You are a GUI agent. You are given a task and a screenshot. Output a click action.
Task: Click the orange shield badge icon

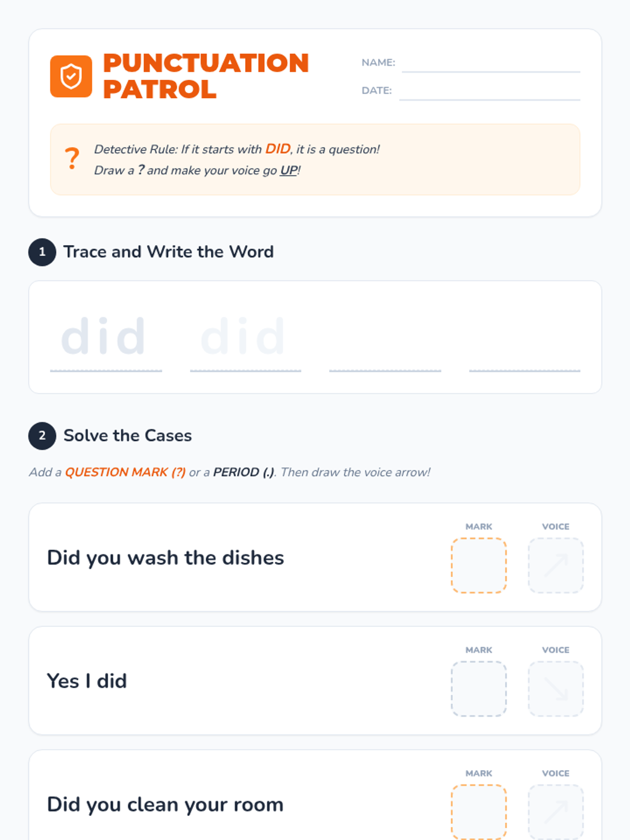coord(71,77)
